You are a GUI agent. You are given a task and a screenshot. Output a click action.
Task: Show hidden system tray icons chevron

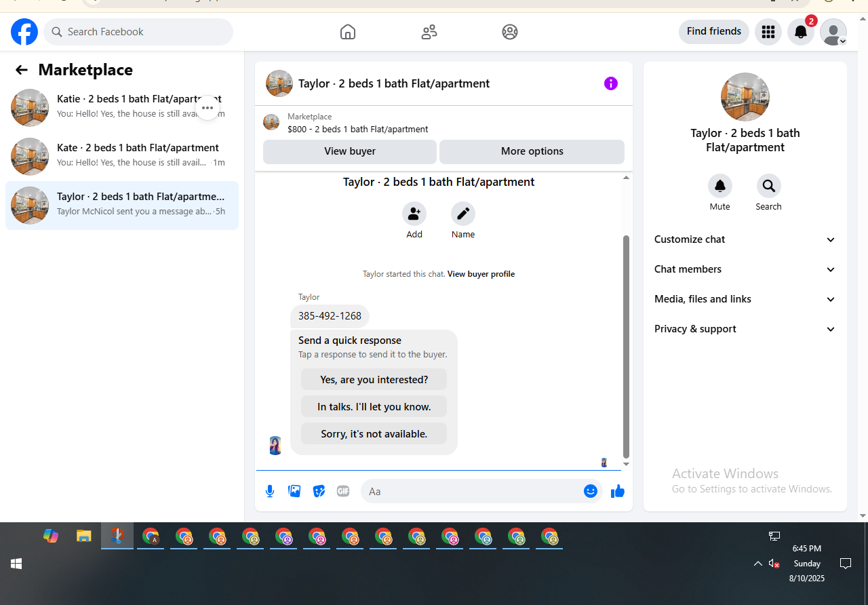[758, 564]
